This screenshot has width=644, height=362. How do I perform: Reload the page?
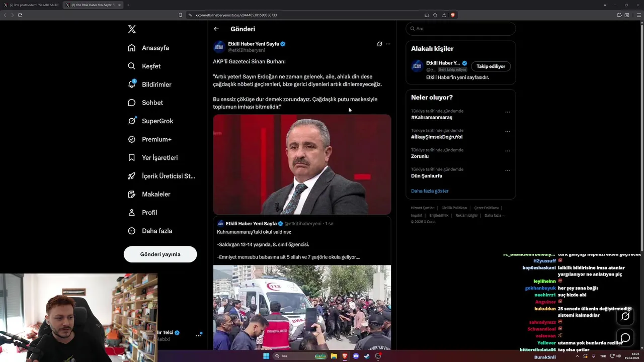coord(20,15)
